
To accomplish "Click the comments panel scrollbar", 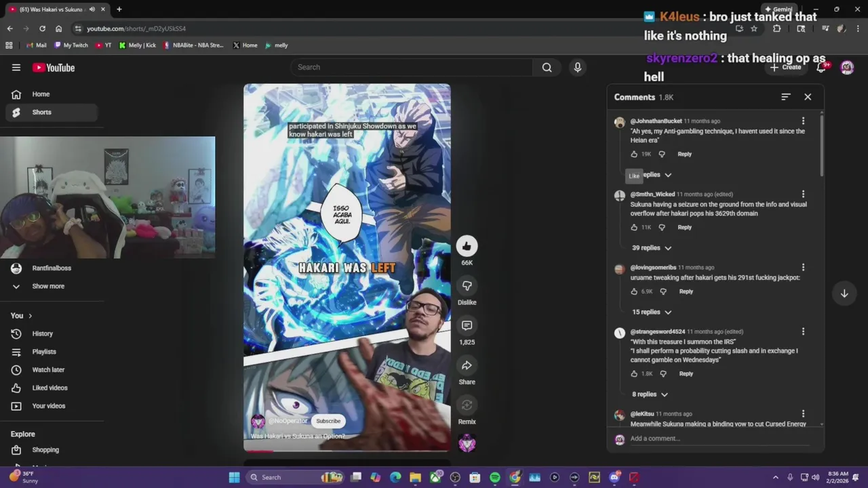I will (822, 146).
